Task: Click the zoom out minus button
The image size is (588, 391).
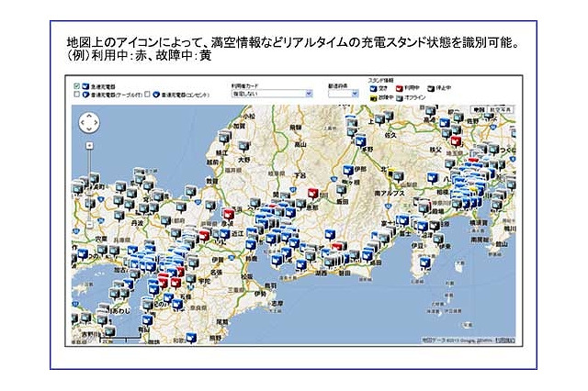Action: [89, 224]
